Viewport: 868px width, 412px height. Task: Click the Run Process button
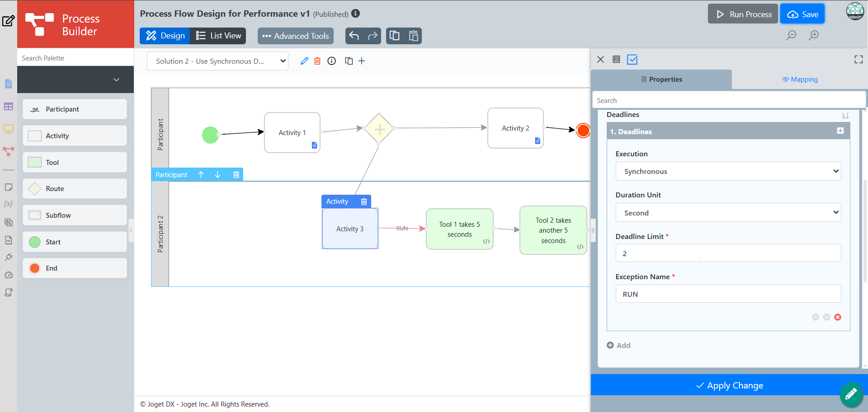[743, 14]
